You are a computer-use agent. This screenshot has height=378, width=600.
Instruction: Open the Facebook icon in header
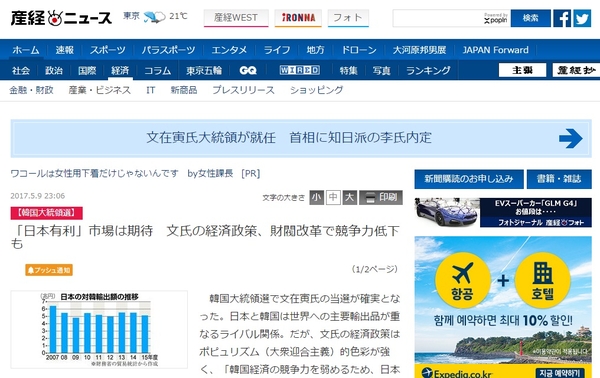562,18
